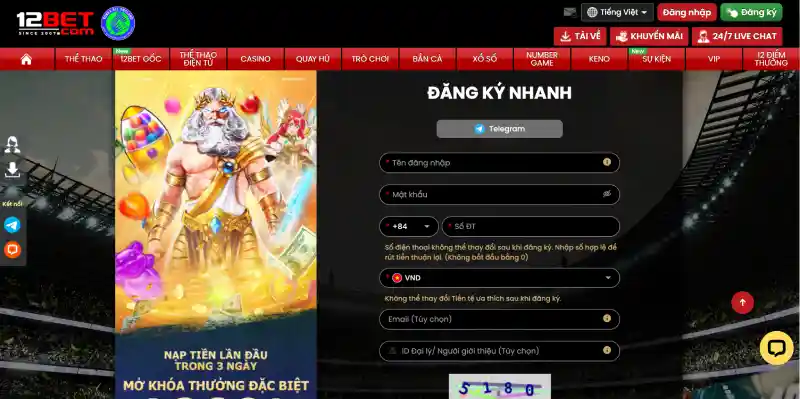Open orange chat sidebar icon
Screen dimensions: 800x399
click(x=12, y=250)
